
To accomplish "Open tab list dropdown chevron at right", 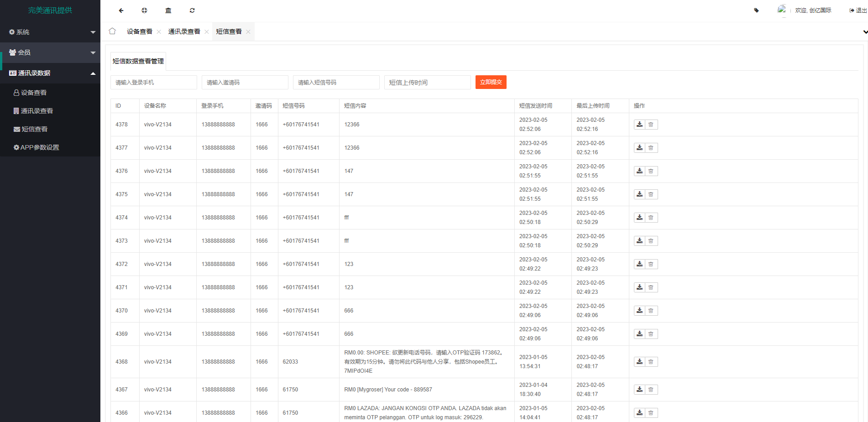I will click(x=865, y=32).
